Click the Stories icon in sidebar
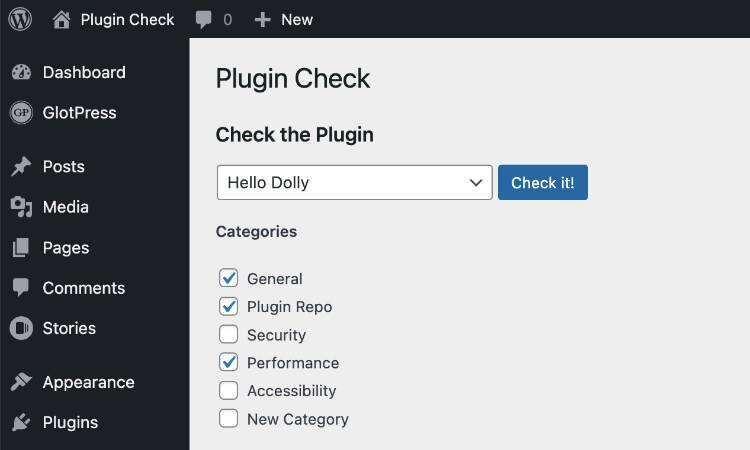The height and width of the screenshot is (450, 750). 21,328
